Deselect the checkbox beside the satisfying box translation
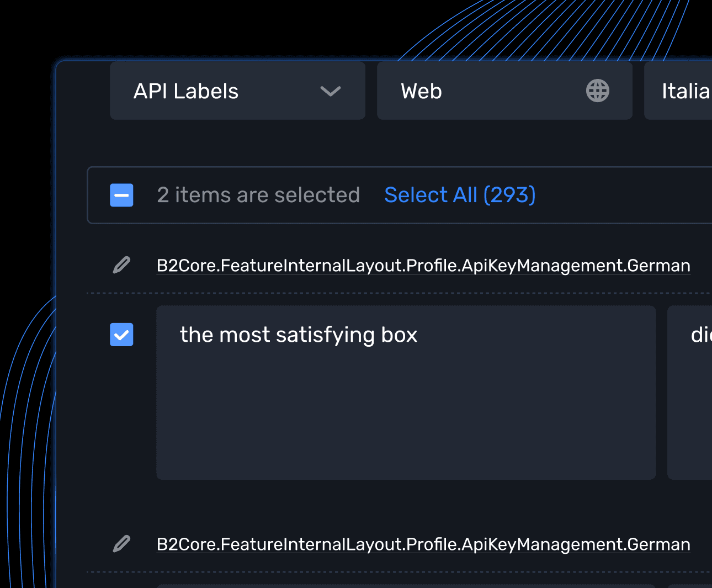 [x=121, y=335]
